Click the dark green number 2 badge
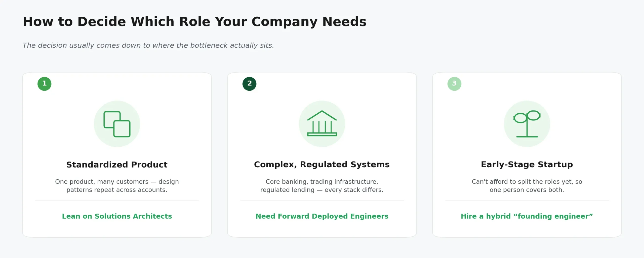Screen dimensions: 644x258 250,84
